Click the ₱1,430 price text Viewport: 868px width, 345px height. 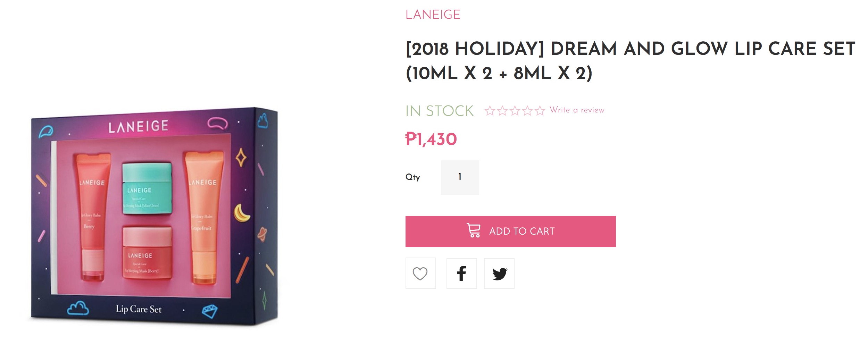pos(431,140)
